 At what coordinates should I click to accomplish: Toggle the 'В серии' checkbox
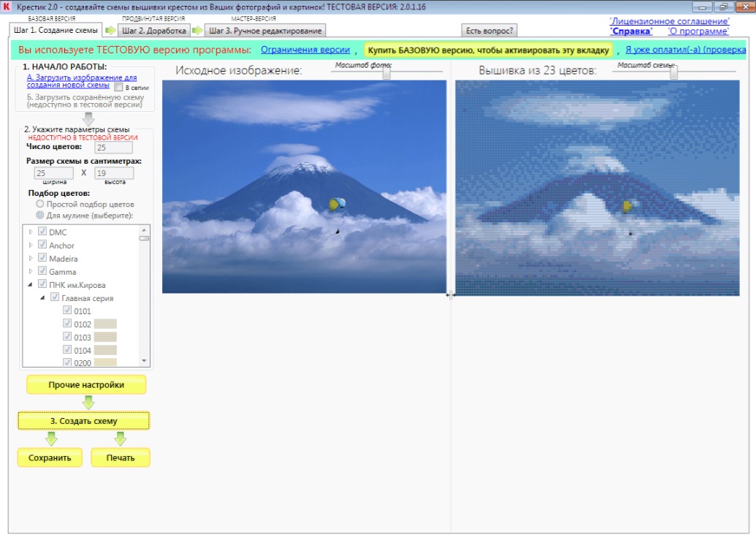118,87
